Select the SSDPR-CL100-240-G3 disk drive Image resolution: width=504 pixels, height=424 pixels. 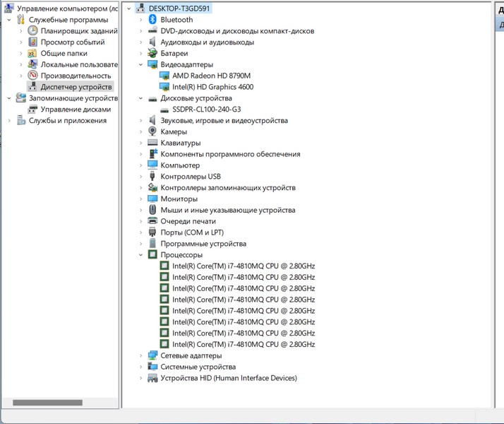tap(206, 110)
